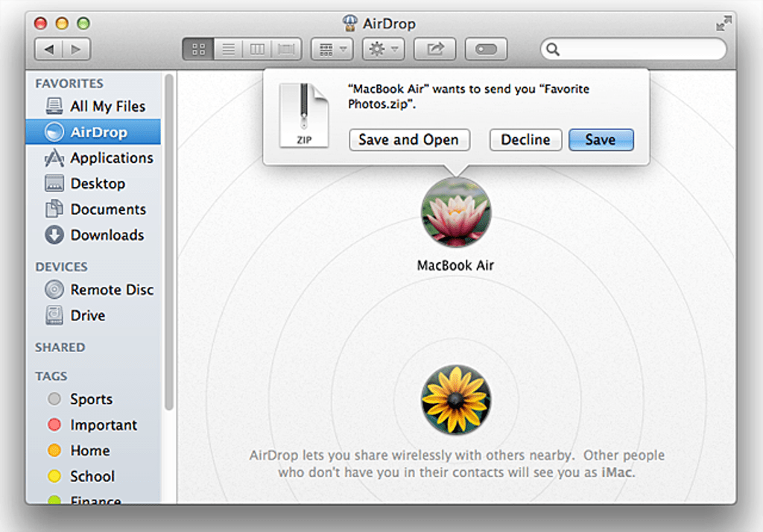Open Applications from the sidebar
763x532 pixels.
pyautogui.click(x=110, y=158)
